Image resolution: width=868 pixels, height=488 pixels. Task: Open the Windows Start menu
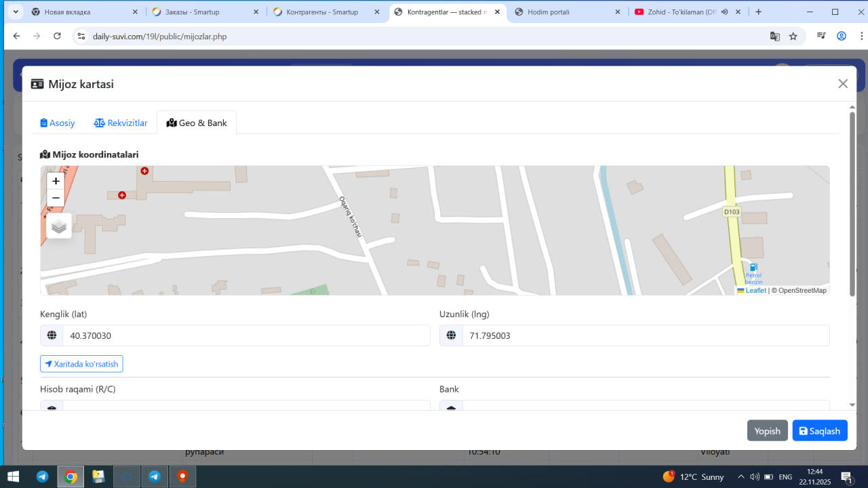(x=13, y=476)
